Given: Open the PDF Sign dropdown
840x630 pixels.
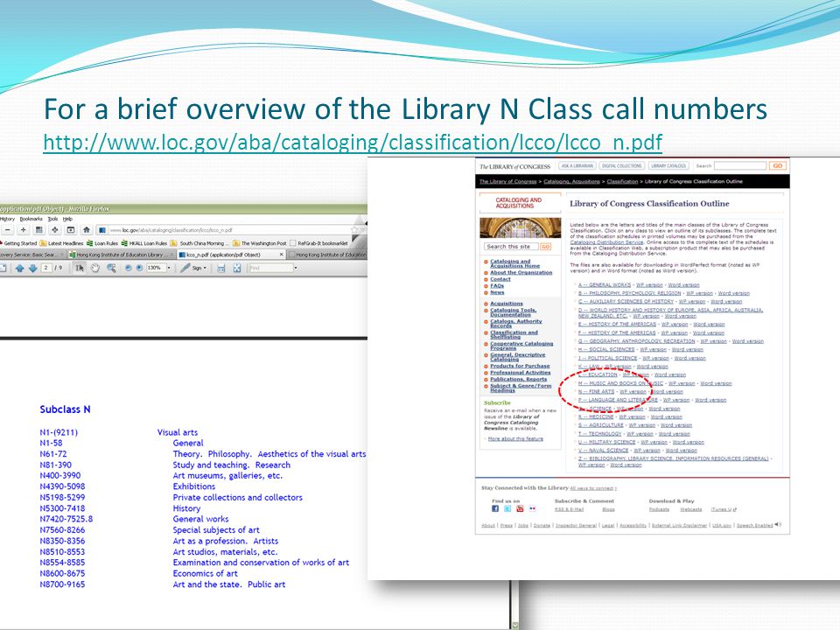Looking at the screenshot, I should coord(194,268).
